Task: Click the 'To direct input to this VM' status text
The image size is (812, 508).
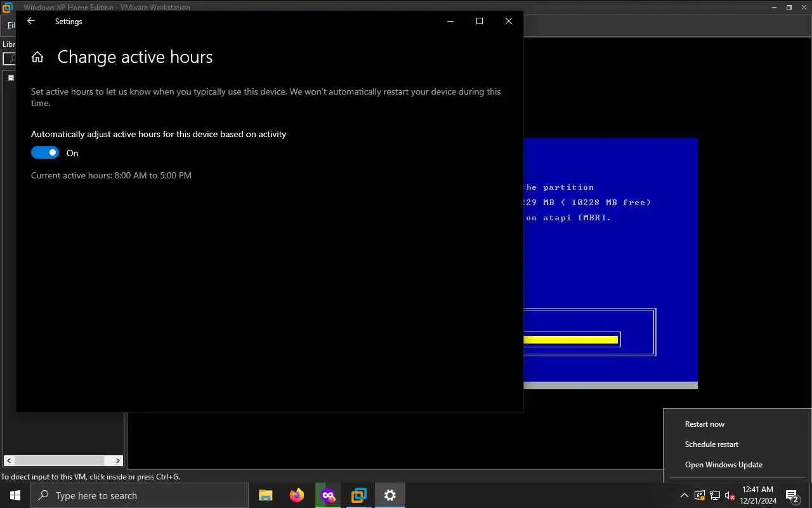Action: [x=91, y=477]
